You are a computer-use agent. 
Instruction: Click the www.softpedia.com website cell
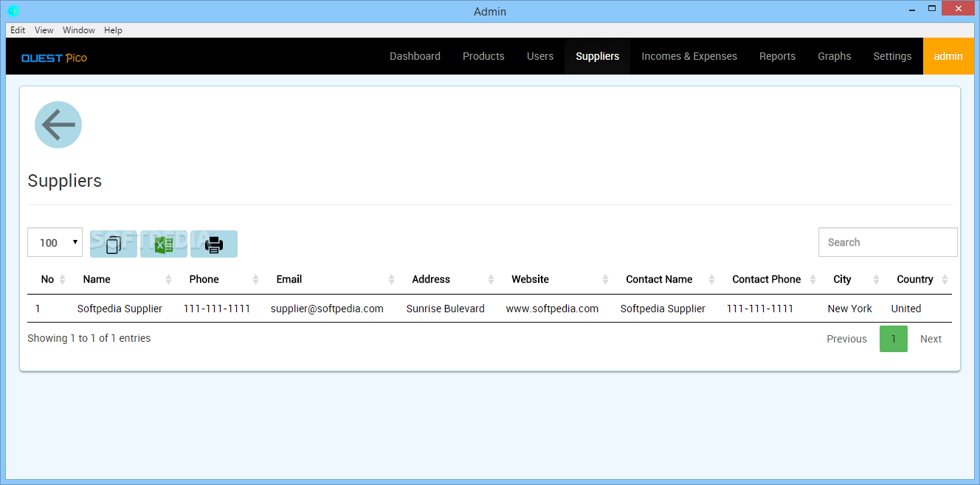click(552, 309)
